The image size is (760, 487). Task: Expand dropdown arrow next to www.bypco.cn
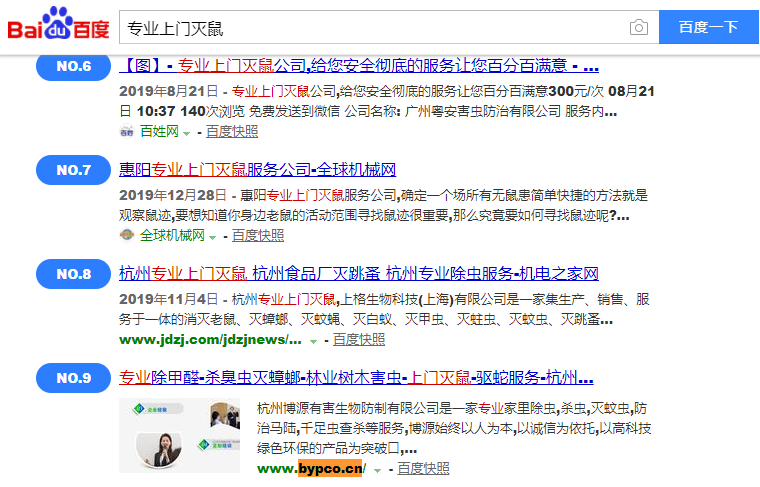click(x=378, y=470)
